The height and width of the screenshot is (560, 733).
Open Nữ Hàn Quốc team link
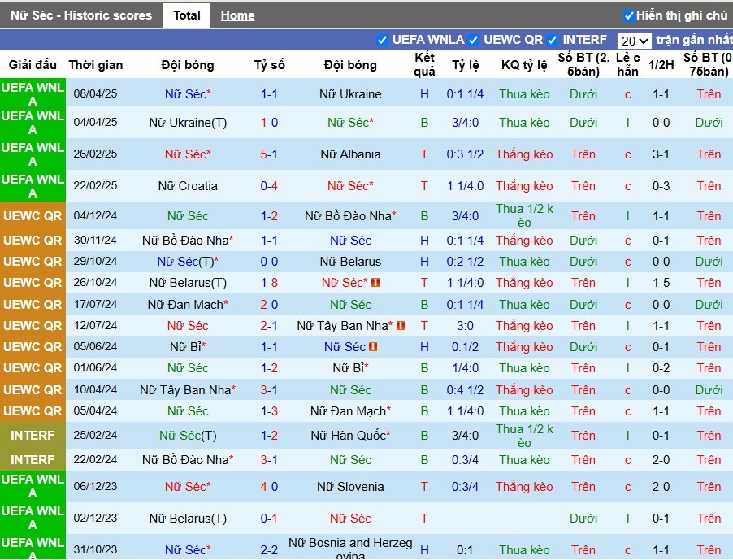350,436
